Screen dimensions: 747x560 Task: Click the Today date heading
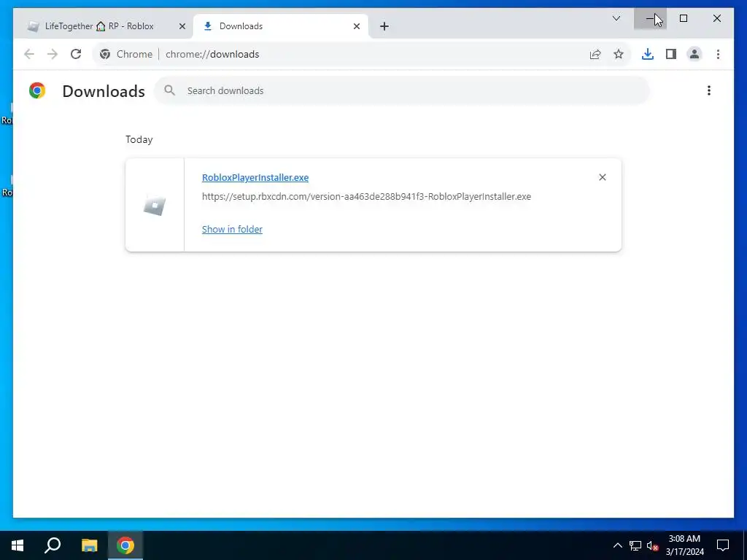click(x=139, y=139)
